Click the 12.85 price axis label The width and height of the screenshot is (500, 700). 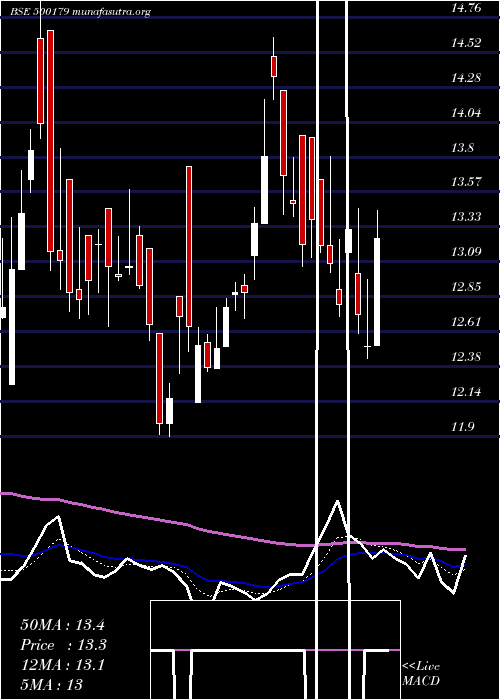[466, 287]
